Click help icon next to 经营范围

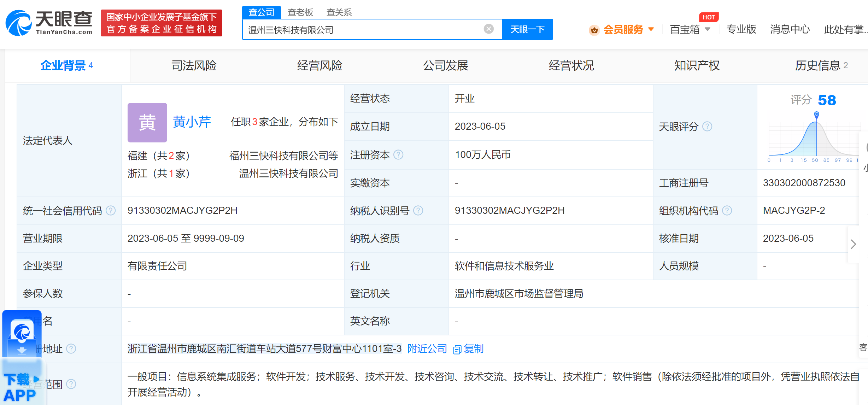point(71,384)
